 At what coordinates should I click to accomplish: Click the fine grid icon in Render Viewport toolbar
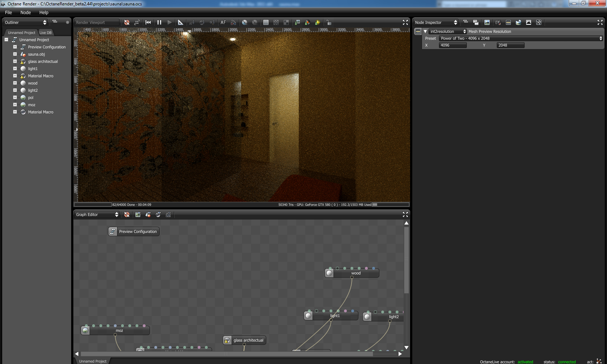(x=266, y=22)
